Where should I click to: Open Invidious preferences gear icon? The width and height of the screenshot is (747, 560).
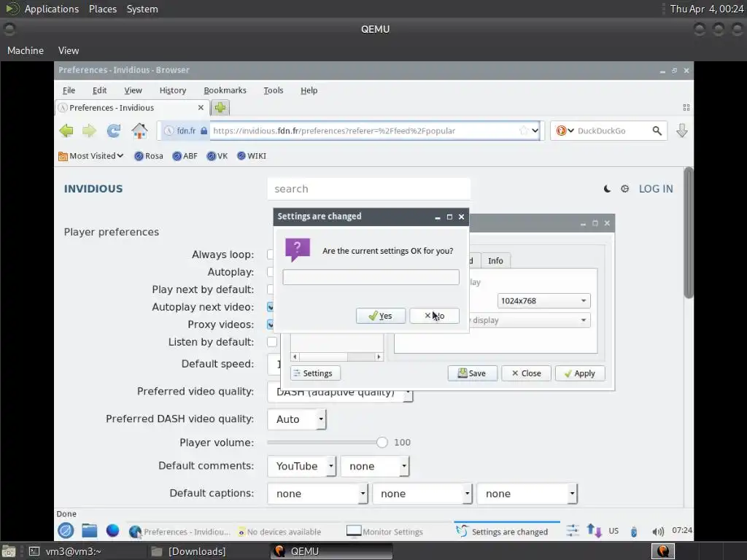coord(624,189)
